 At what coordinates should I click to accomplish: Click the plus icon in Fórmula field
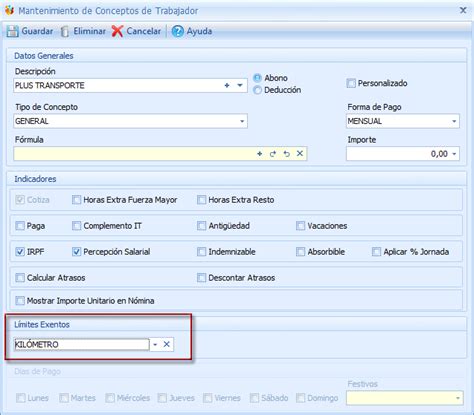[260, 154]
